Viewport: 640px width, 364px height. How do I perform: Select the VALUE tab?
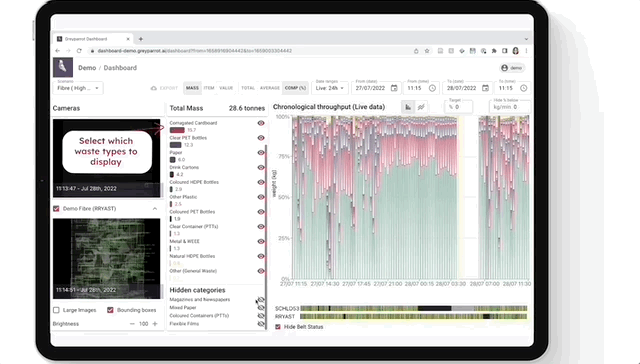226,88
